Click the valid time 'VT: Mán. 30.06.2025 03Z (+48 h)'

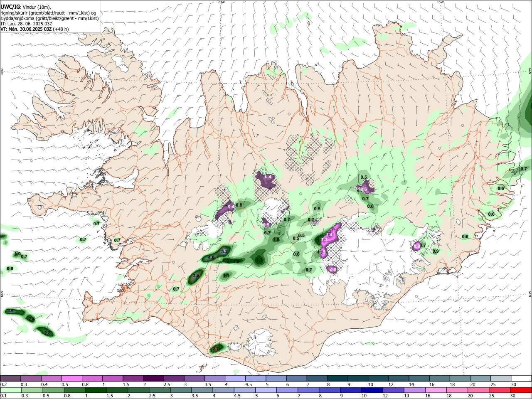pos(34,29)
